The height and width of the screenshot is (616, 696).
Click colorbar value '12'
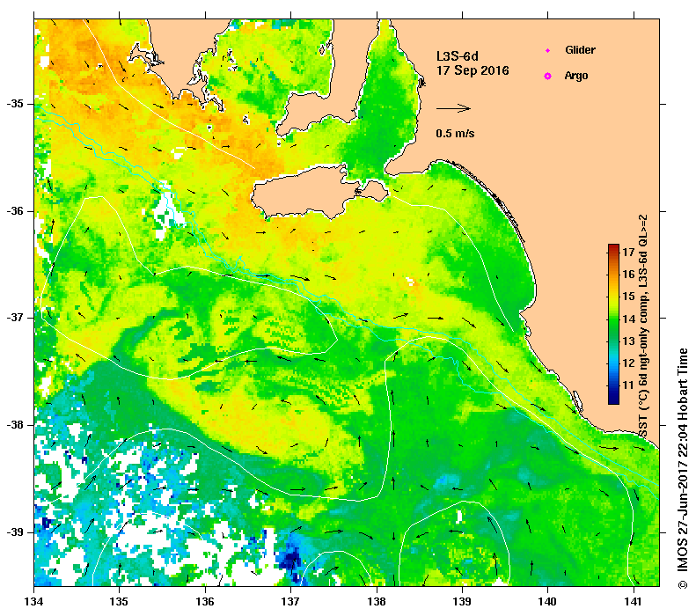coord(628,363)
